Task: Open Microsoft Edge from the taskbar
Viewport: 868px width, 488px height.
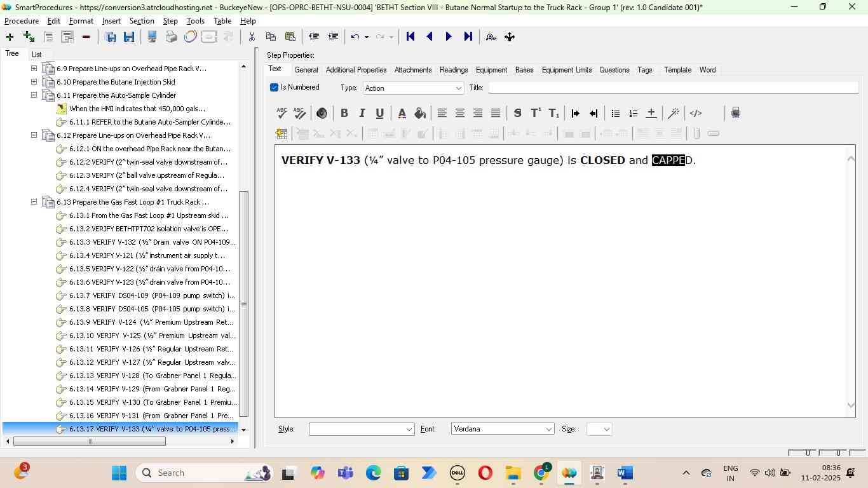Action: click(373, 473)
